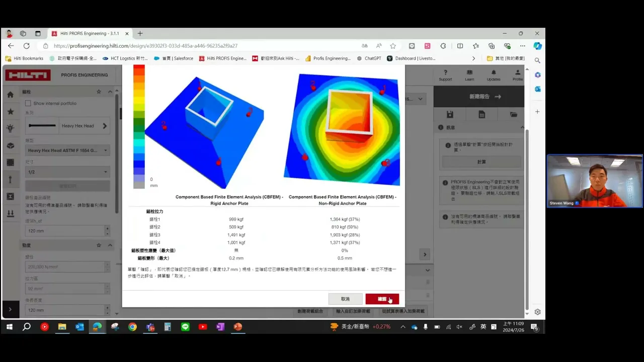Image resolution: width=644 pixels, height=362 pixels.
Task: Click the Hilti logo
Action: click(28, 75)
